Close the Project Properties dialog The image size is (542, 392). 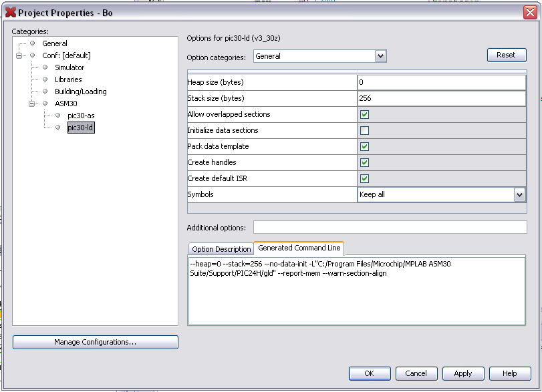pyautogui.click(x=530, y=13)
